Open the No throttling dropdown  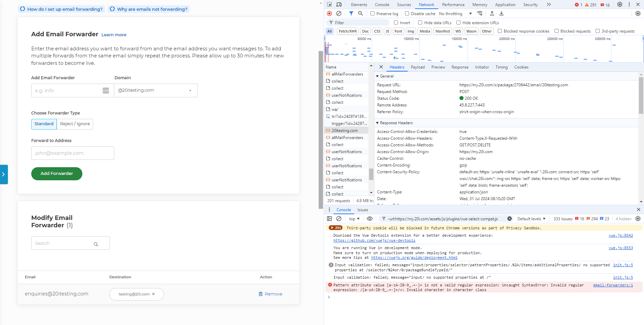click(x=455, y=14)
